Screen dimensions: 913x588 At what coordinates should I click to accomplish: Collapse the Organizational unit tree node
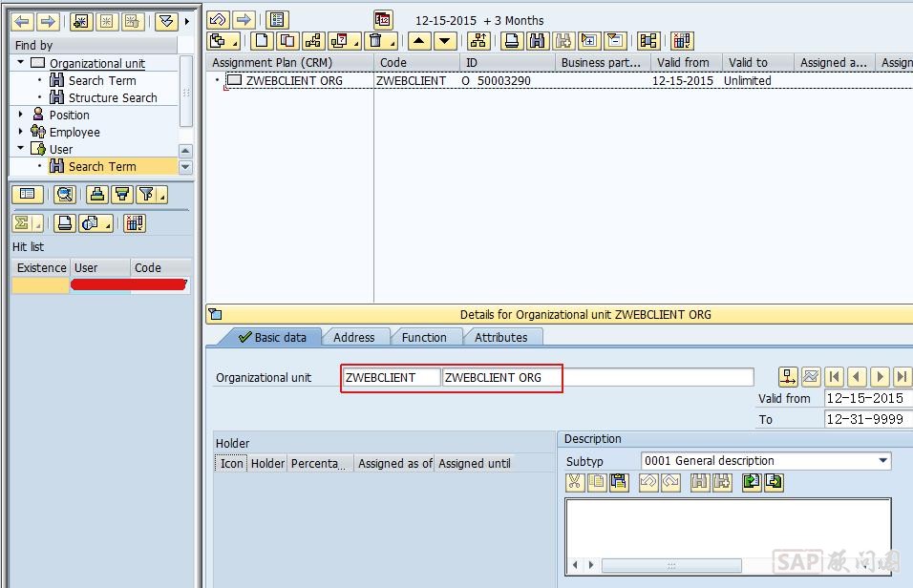[x=21, y=63]
